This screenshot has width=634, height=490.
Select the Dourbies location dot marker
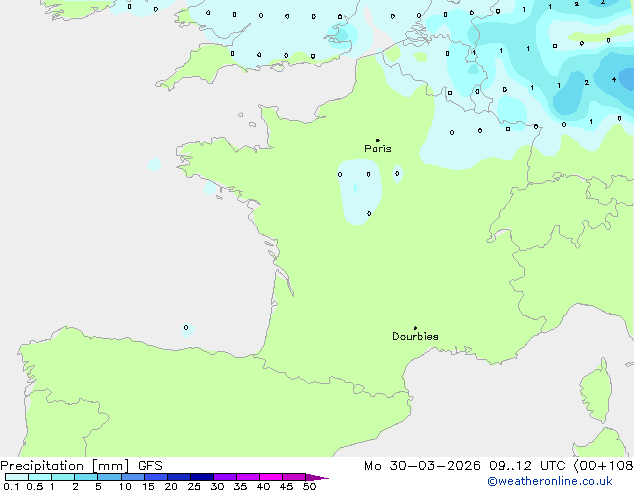coord(415,328)
